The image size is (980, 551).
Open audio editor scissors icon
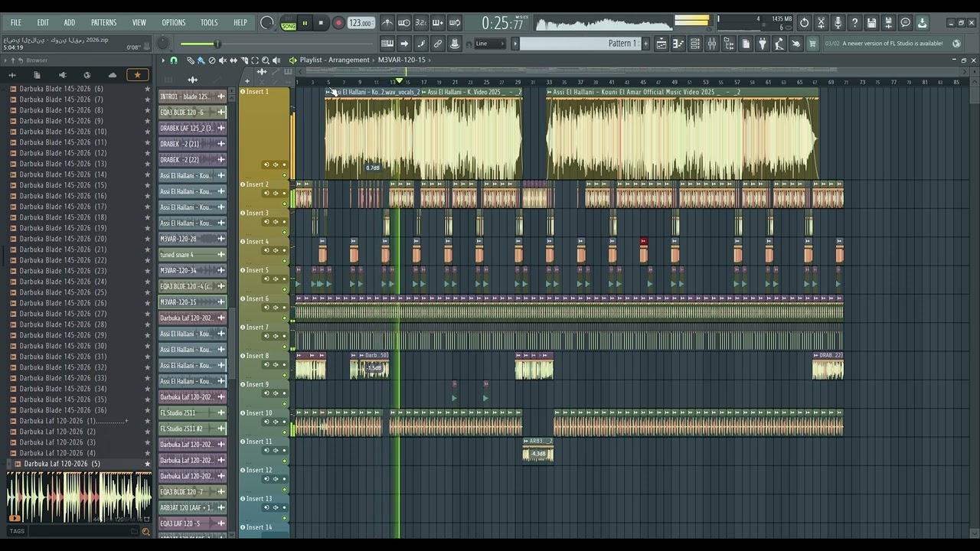click(822, 23)
